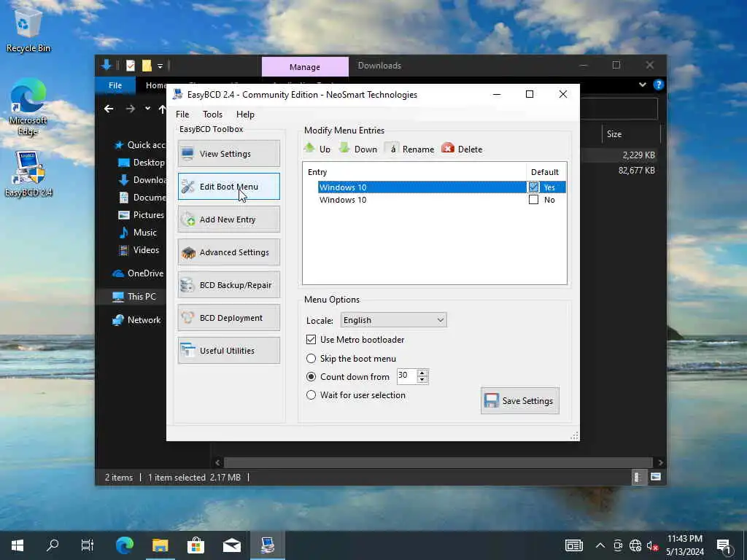This screenshot has width=747, height=560.
Task: Open Mail app from taskbar
Action: pyautogui.click(x=232, y=545)
